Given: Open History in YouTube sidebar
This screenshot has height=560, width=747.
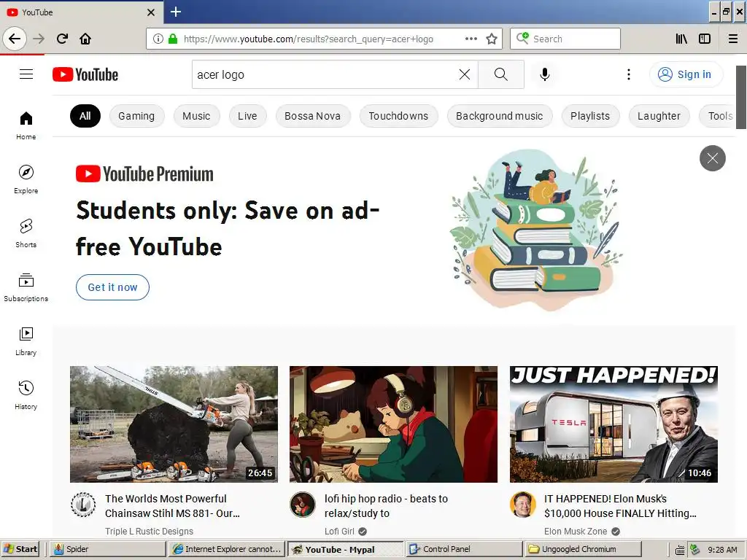Looking at the screenshot, I should coord(26,394).
